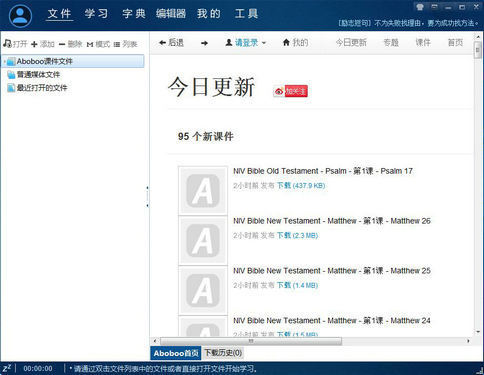The image size is (484, 375).
Task: Select 最近打开的文件 folder
Action: [37, 88]
